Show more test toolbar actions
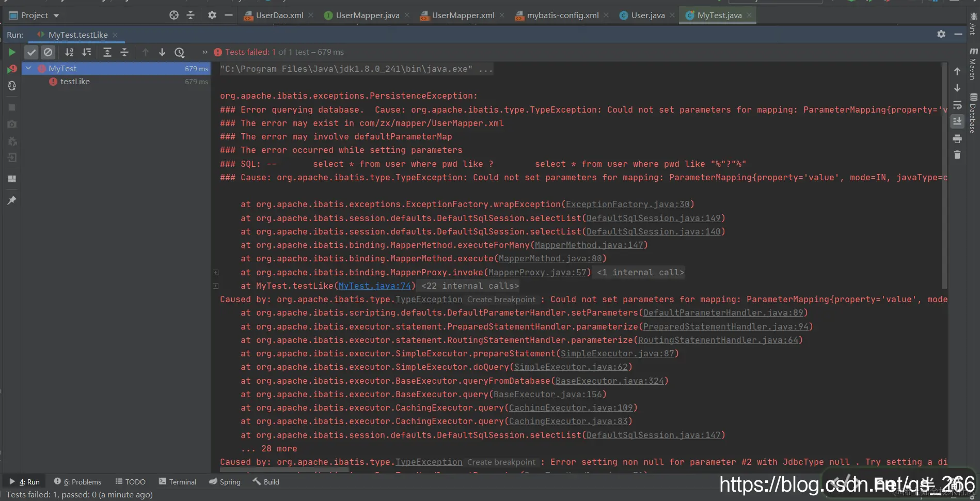 204,52
